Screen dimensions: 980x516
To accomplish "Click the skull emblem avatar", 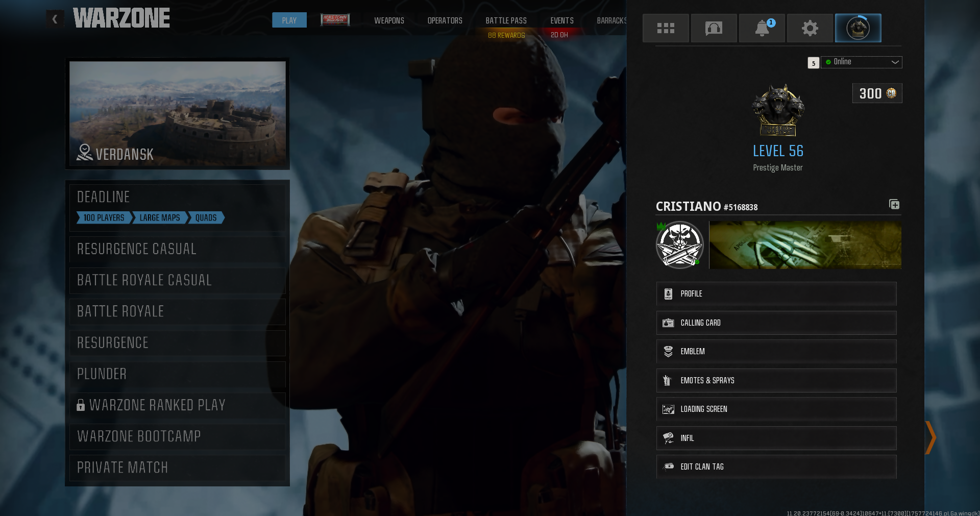I will [679, 245].
